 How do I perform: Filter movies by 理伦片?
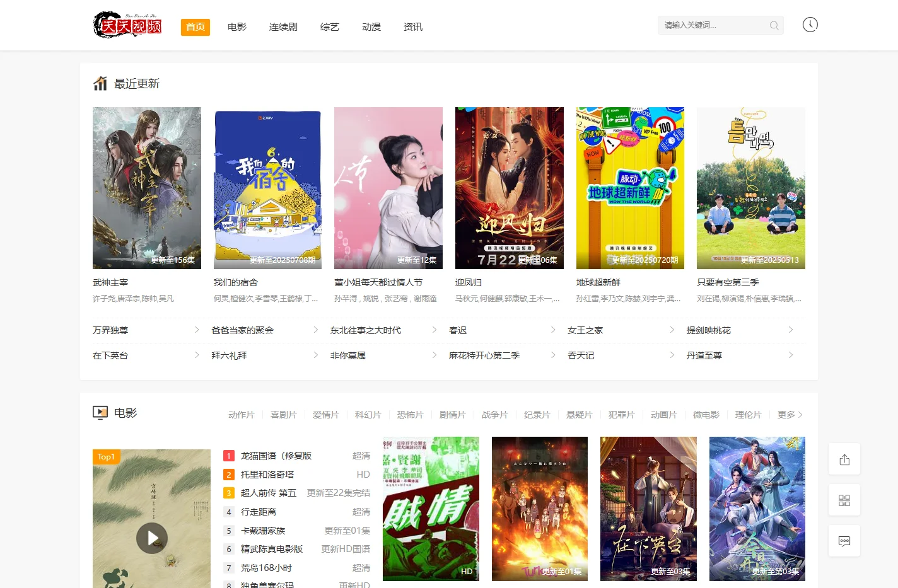coord(749,415)
